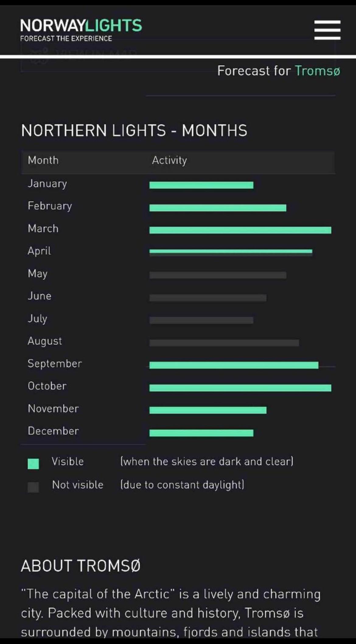The width and height of the screenshot is (356, 644).
Task: Open the Tromsø forecast link
Action: (x=317, y=71)
